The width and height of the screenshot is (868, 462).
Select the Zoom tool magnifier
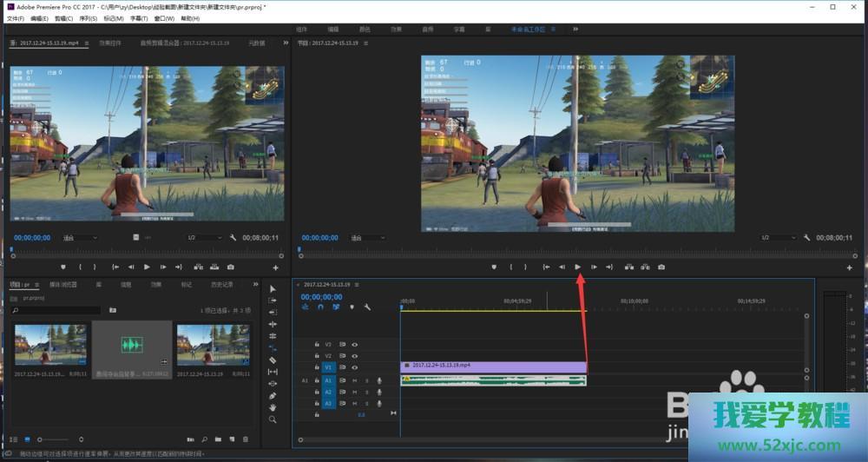point(273,419)
